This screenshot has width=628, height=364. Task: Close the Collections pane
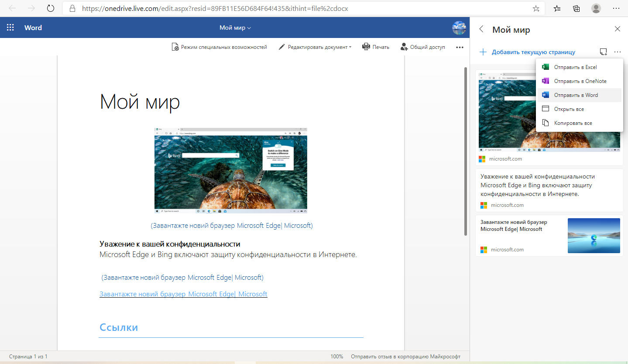(617, 29)
